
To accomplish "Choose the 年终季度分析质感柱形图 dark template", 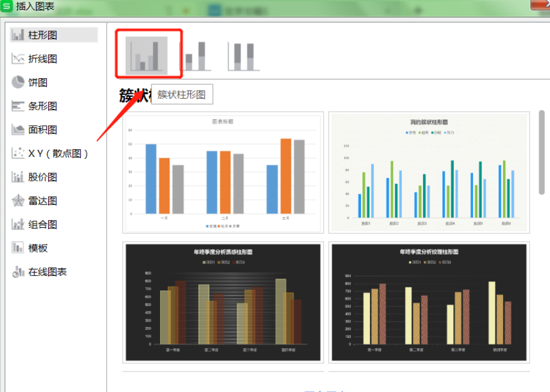I will click(223, 302).
